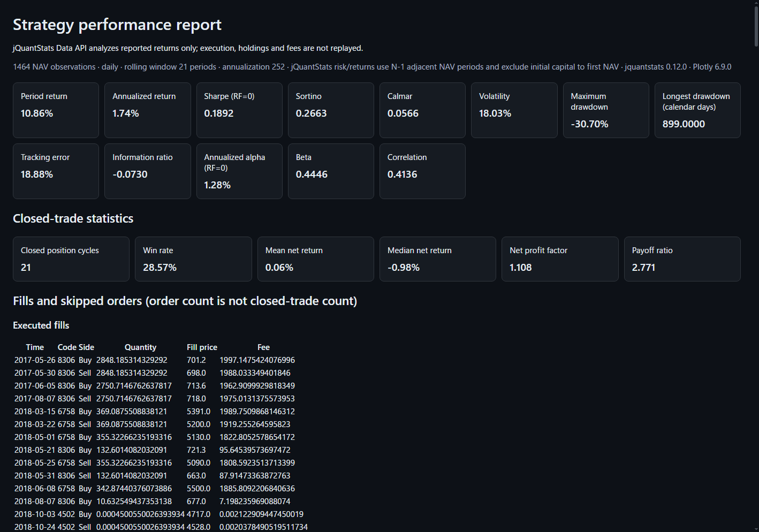
Task: Click the "Strategy performance report" heading
Action: pos(117,25)
